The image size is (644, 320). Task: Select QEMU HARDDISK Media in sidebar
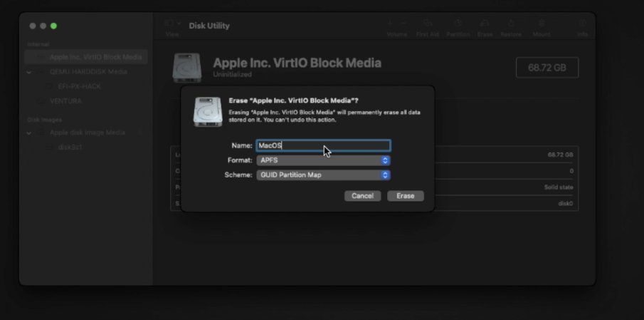(88, 72)
